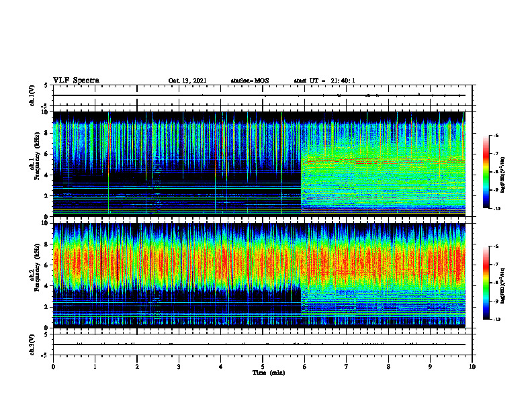Click the 'Time (min)' axis title
532x411 pixels.
coord(269,373)
